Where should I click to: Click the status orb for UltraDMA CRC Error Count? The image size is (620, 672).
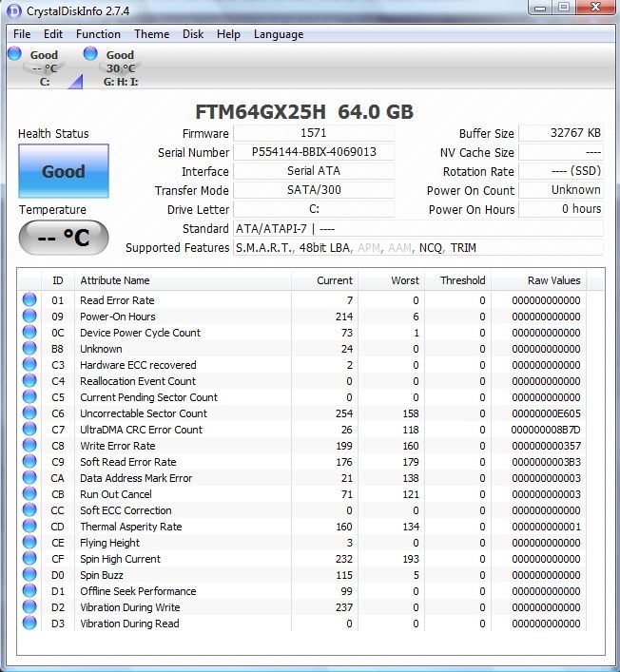[29, 429]
